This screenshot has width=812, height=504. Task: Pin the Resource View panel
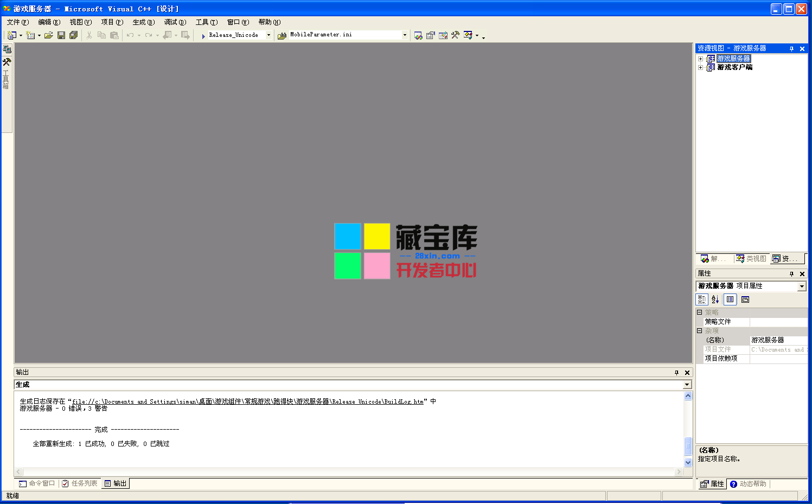coord(791,49)
